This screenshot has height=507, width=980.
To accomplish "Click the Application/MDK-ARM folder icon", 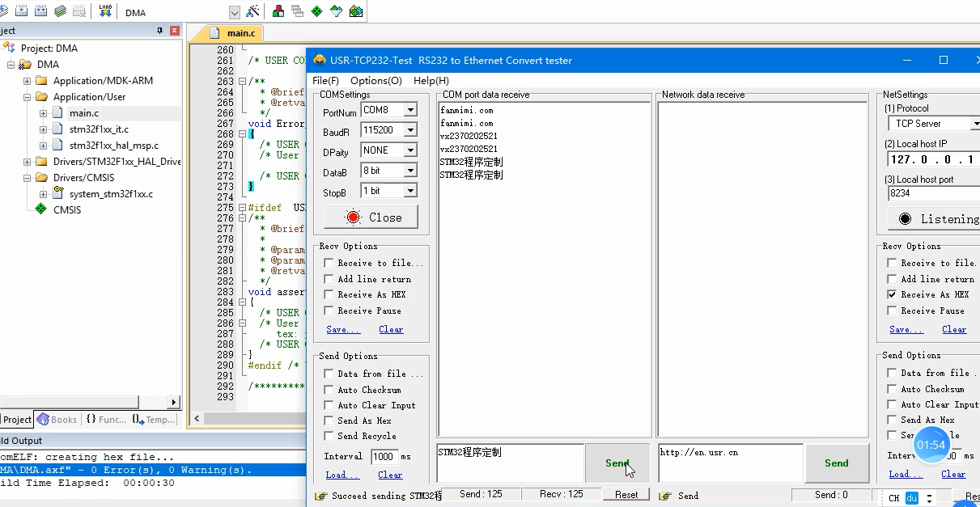I will coord(42,81).
